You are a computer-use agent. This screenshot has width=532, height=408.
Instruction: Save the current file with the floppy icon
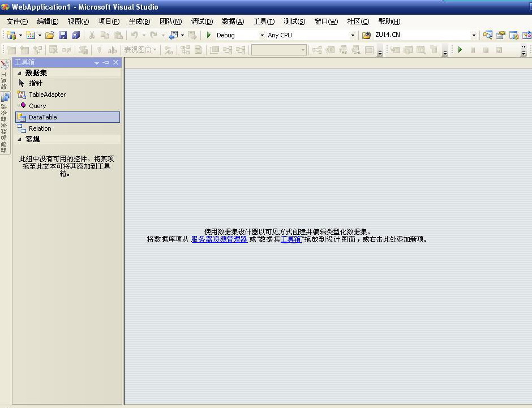63,35
